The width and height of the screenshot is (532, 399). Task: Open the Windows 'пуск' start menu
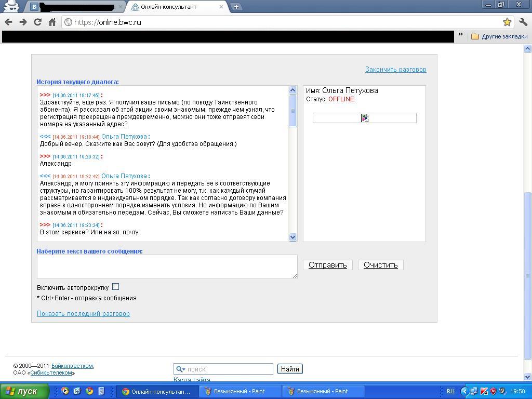click(x=24, y=391)
